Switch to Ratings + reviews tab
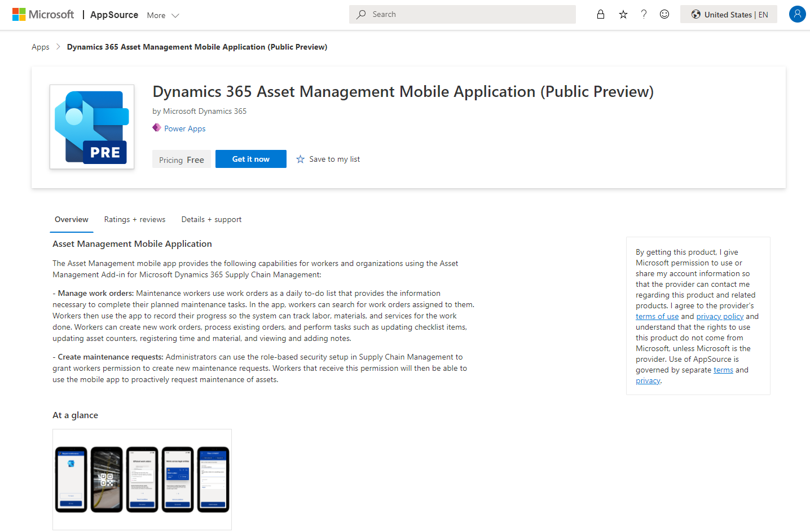Viewport: 810px width, 532px height. click(x=135, y=220)
